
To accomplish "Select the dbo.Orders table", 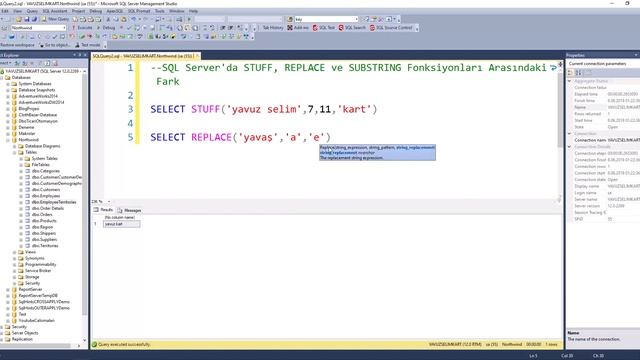I will tap(42, 215).
